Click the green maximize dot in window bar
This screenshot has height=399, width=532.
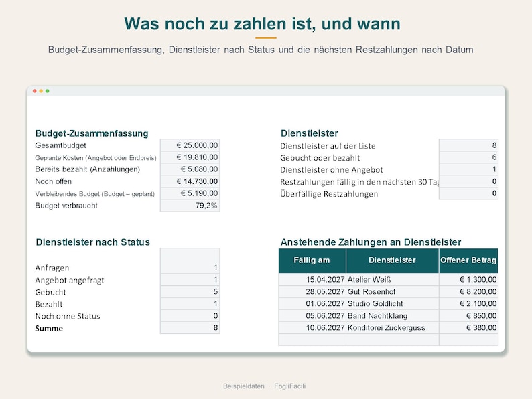pos(48,91)
